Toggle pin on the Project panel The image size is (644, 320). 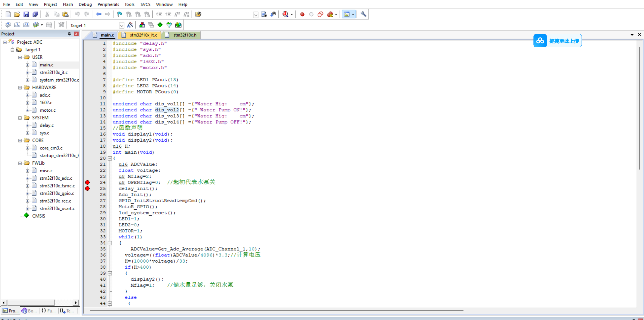(x=69, y=34)
